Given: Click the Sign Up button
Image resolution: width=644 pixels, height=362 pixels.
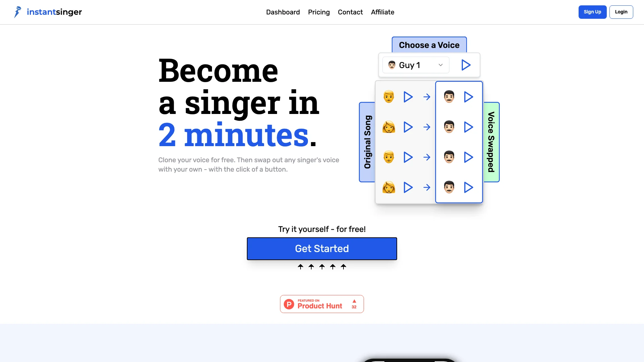Looking at the screenshot, I should point(592,12).
